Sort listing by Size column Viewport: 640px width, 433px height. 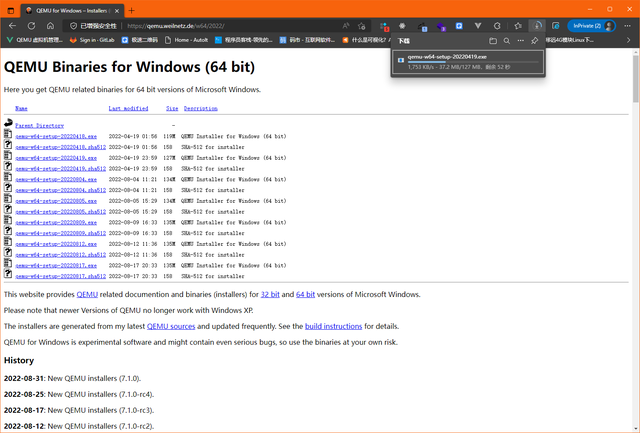[x=172, y=108]
